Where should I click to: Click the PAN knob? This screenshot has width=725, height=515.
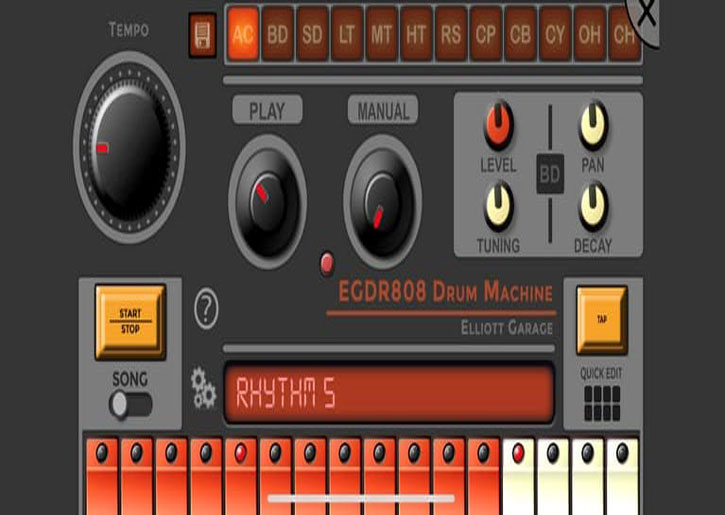point(593,124)
